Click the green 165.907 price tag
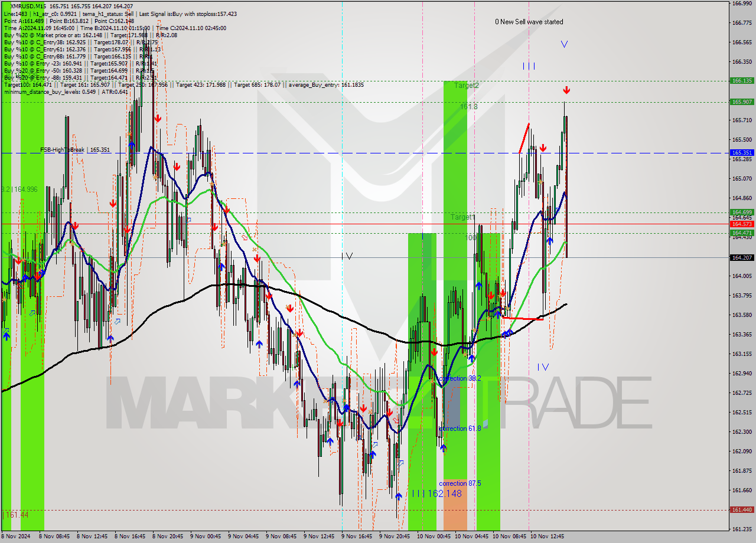 coord(742,102)
